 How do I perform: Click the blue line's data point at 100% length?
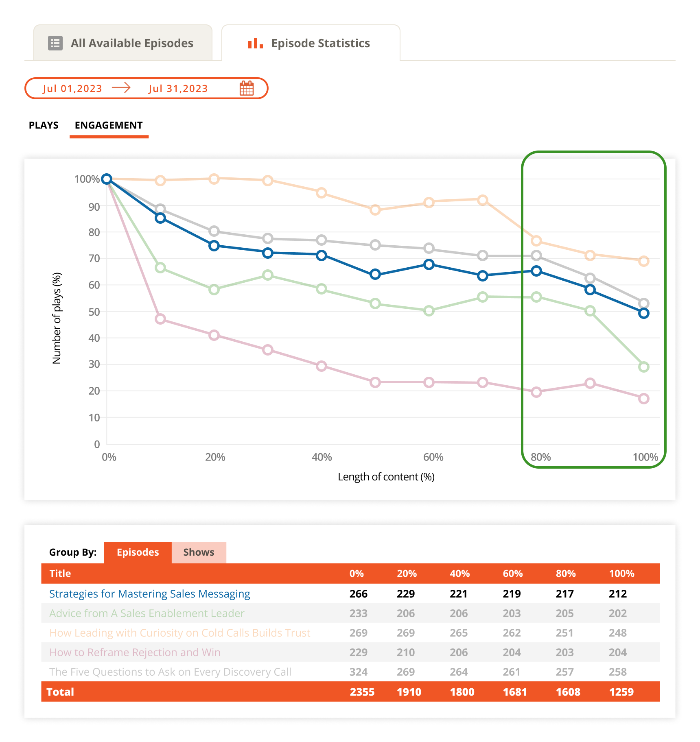point(643,313)
